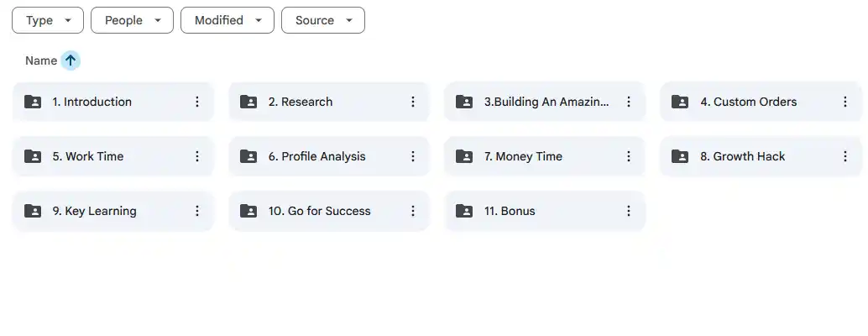
Task: Click folder icon beside 7. Money Time
Action: [464, 156]
